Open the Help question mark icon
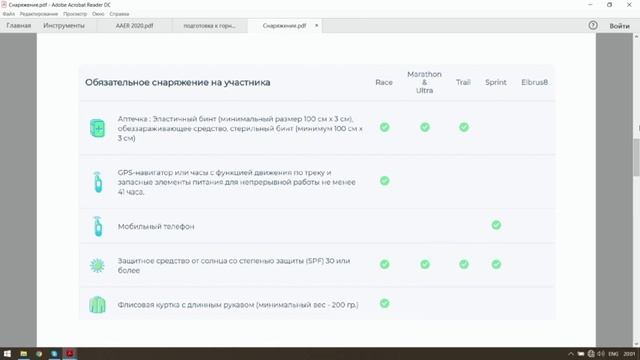Screen dimensions: 640x360 pos(593,25)
